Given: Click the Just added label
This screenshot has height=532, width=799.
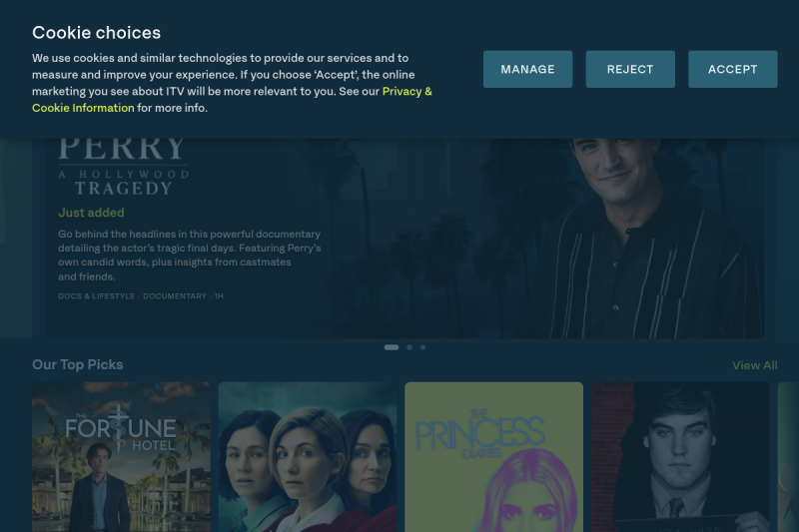Looking at the screenshot, I should pos(91,213).
